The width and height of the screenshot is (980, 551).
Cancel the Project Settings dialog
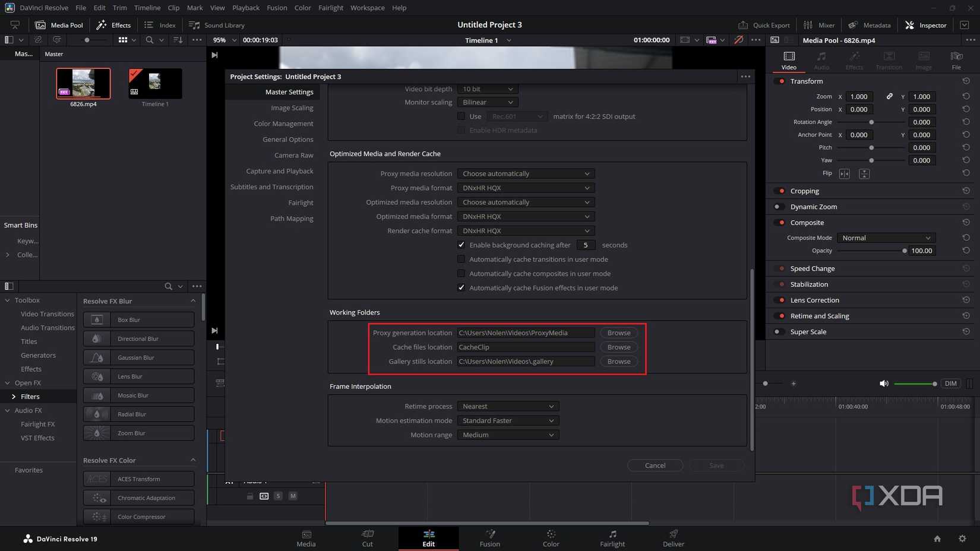tap(655, 465)
